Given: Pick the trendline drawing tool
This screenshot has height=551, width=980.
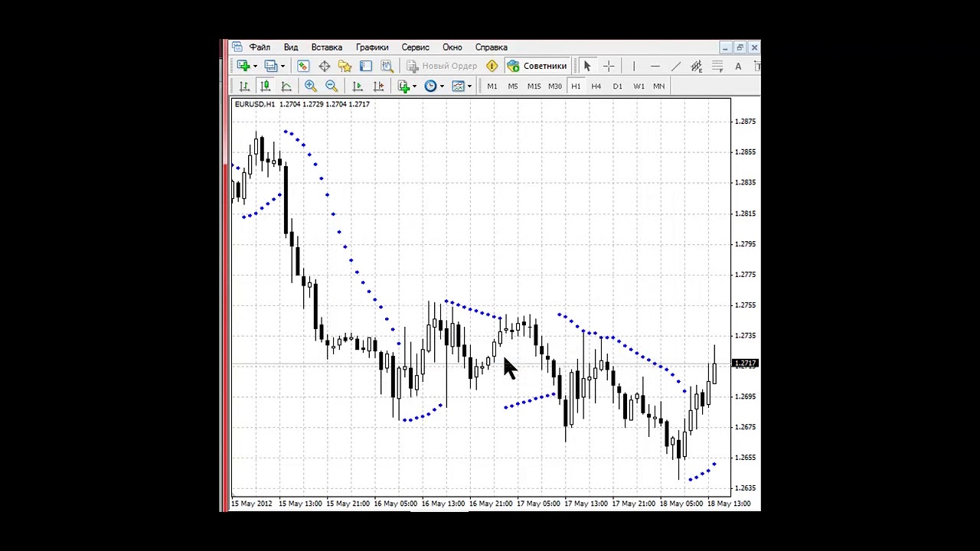Looking at the screenshot, I should [x=675, y=67].
